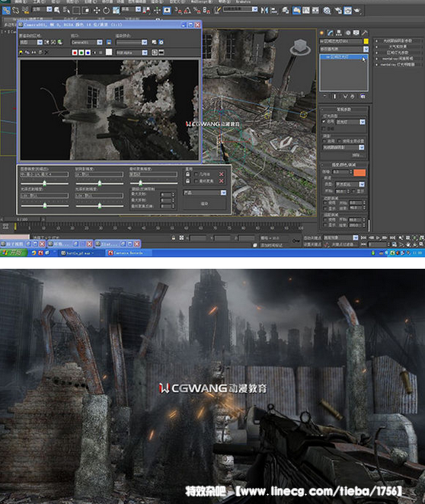This screenshot has width=425, height=504.
Task: Open battle_pf.max taskbar item
Action: 81,253
